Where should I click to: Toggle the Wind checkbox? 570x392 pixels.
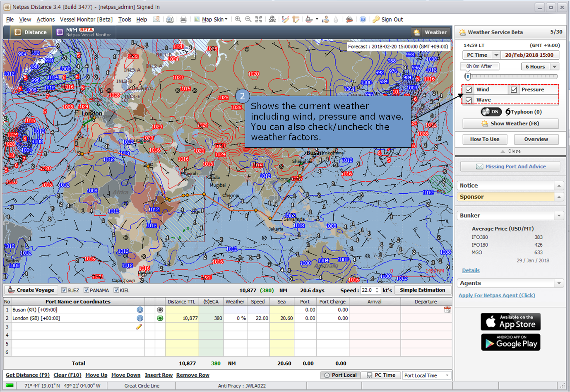tap(469, 89)
